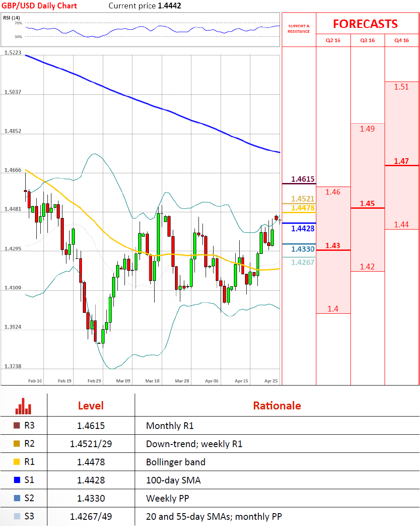The image size is (420, 526).
Task: Click the 1.4330 cell in table
Action: (x=91, y=498)
